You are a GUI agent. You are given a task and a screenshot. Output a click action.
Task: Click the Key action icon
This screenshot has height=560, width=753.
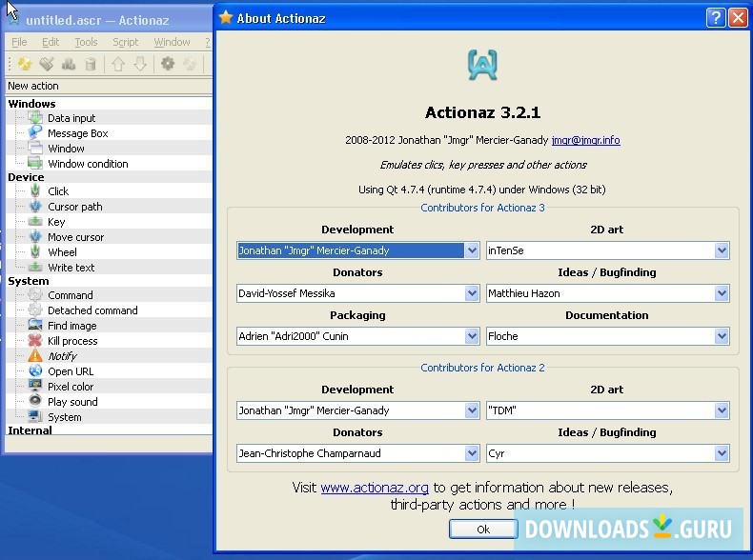point(35,221)
